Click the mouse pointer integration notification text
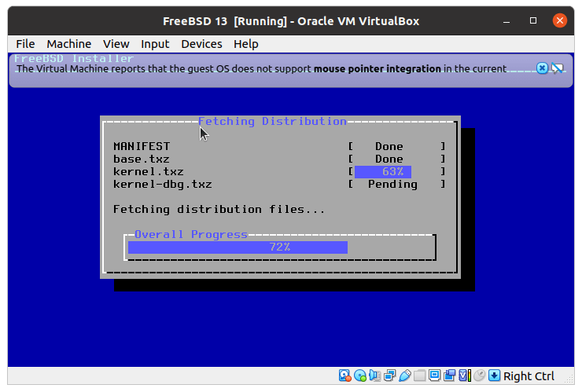582x392 pixels. point(261,69)
